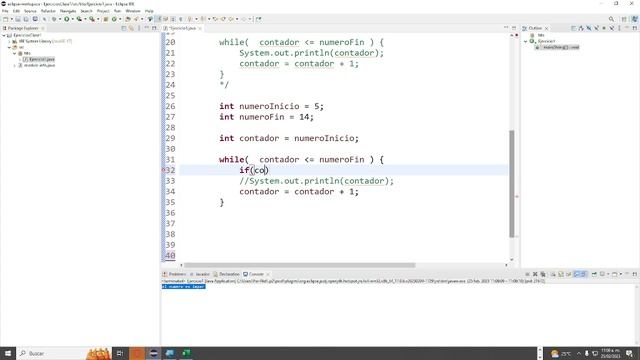Toggle Hide Static Members in Outline toolbar
This screenshot has height=360, width=640.
tap(596, 28)
